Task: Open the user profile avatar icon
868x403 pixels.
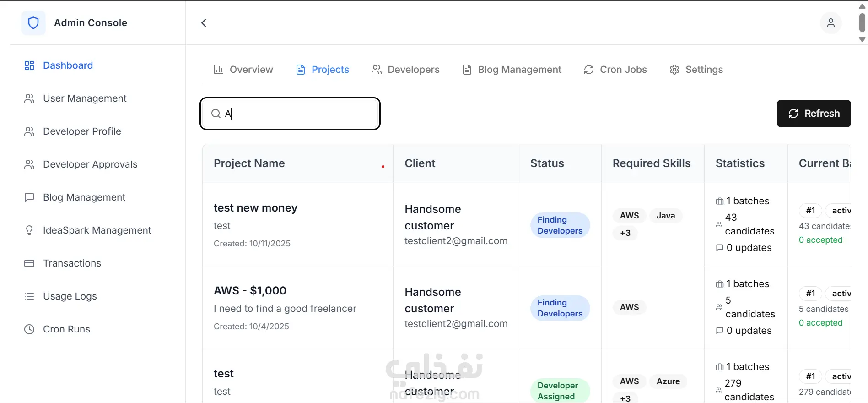Action: [830, 23]
